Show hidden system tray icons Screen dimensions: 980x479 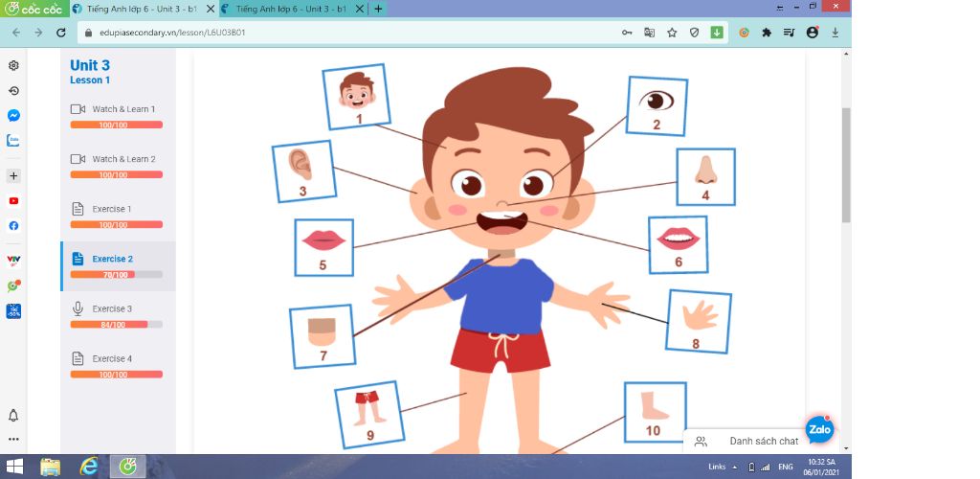click(x=734, y=468)
